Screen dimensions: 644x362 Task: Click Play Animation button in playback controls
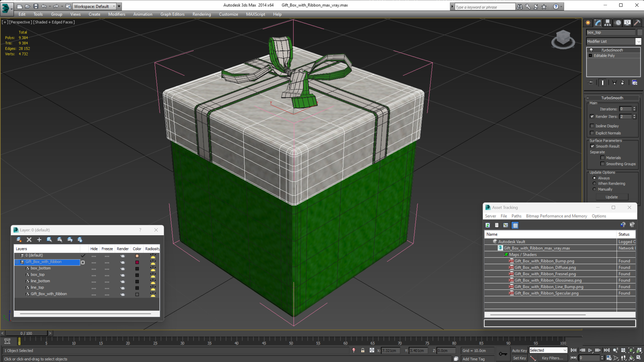point(590,350)
